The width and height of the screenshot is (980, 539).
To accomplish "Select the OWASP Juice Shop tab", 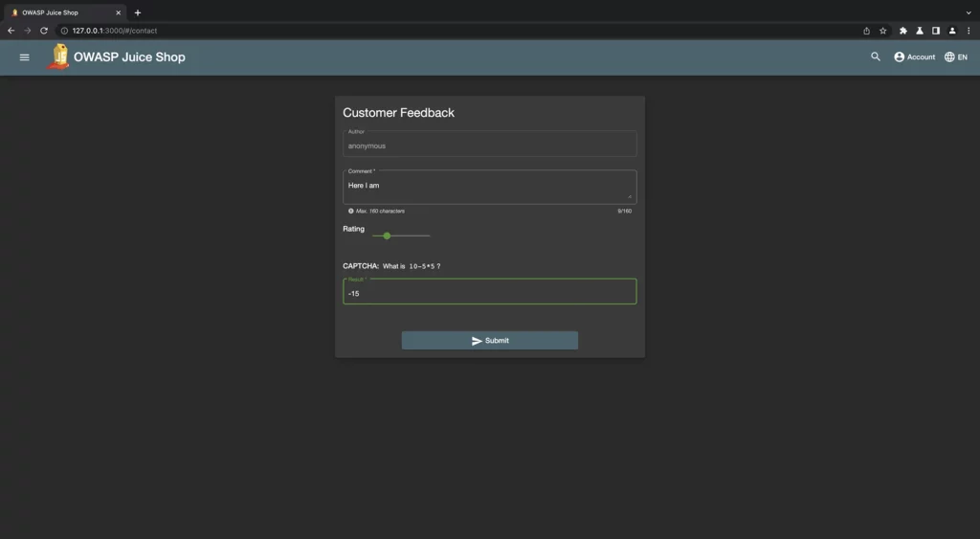I will (x=65, y=12).
